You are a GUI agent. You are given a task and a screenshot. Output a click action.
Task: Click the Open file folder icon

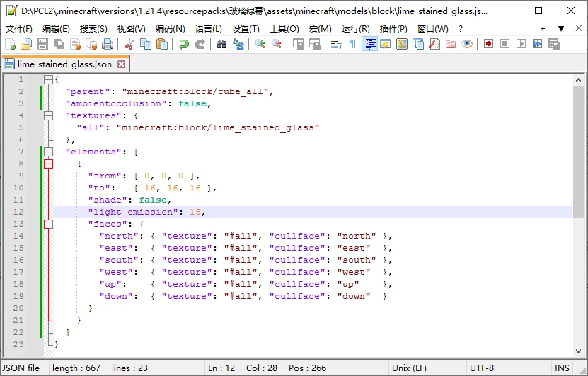pyautogui.click(x=26, y=45)
